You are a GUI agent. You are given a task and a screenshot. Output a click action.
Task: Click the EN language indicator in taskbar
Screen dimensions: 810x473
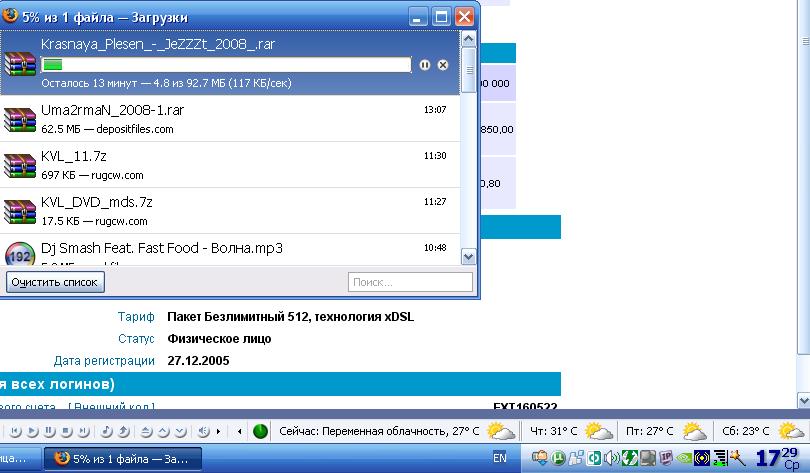(x=500, y=458)
